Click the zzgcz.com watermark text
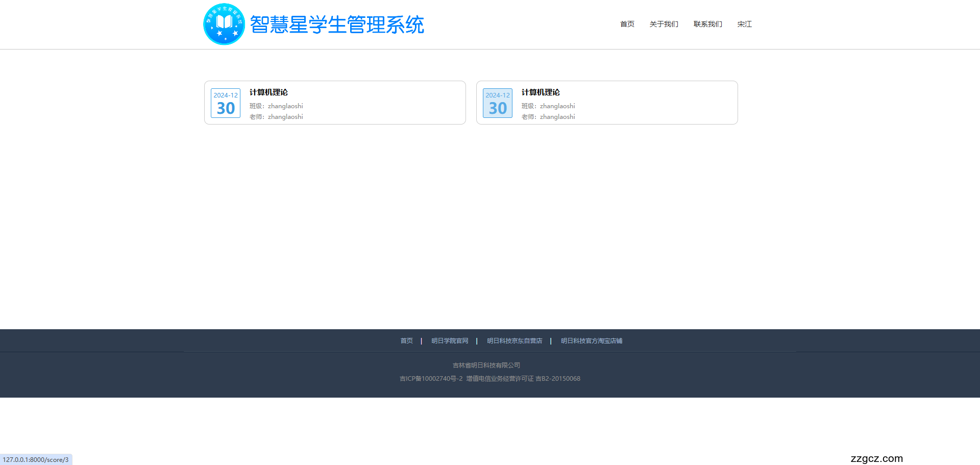This screenshot has width=980, height=465. pos(876,458)
